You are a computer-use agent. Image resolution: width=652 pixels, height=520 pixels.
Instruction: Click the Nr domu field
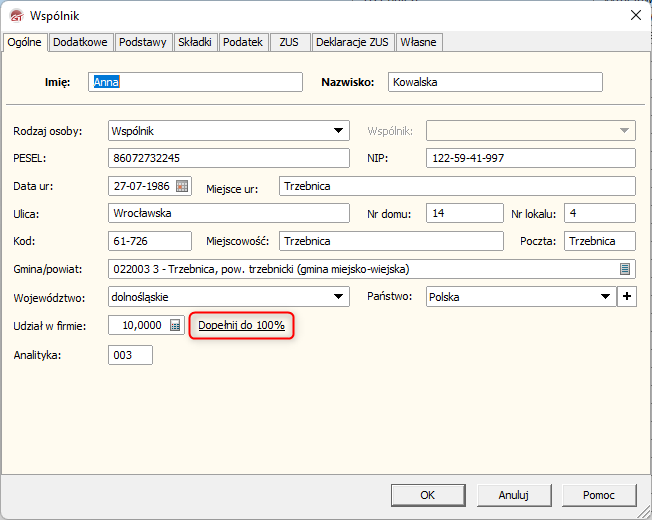coord(465,213)
